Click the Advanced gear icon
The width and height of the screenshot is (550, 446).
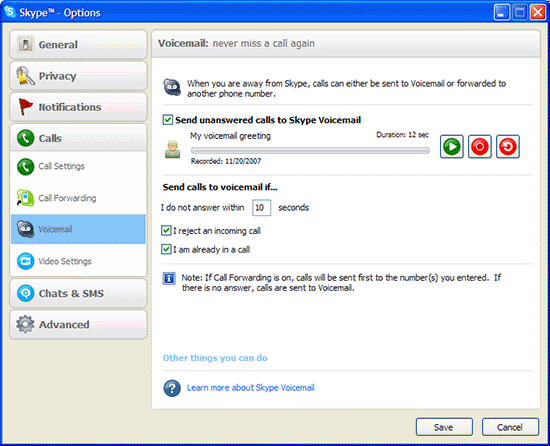pos(25,324)
